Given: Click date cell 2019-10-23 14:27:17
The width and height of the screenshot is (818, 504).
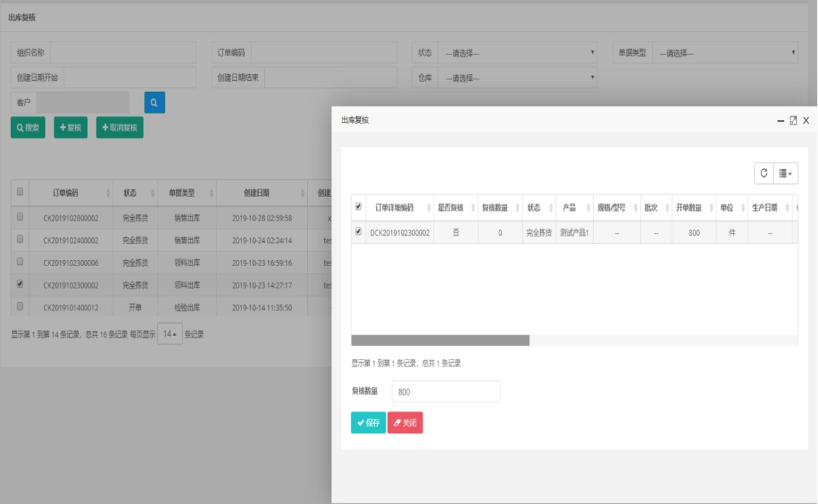Looking at the screenshot, I should point(262,286).
